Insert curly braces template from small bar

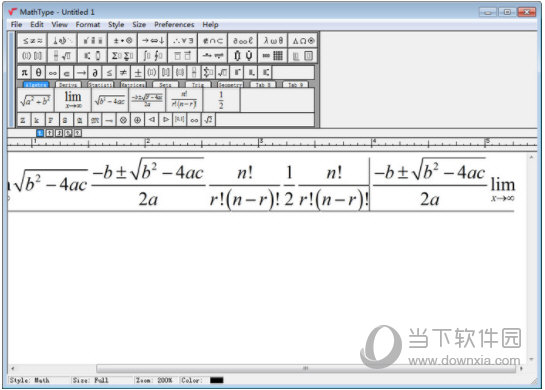180,73
